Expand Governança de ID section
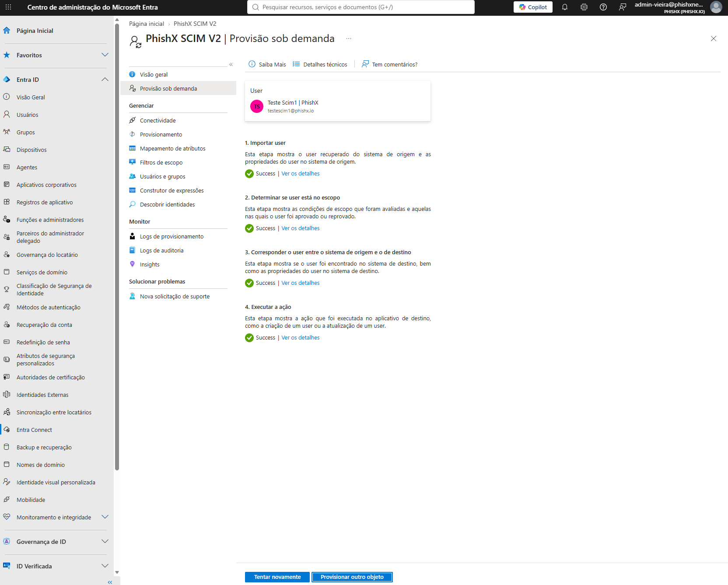728x585 pixels. pyautogui.click(x=105, y=542)
